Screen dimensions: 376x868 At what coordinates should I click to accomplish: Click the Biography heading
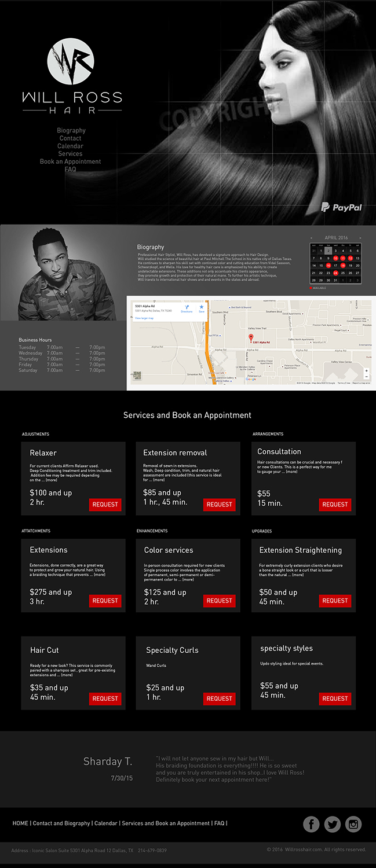coord(151,247)
